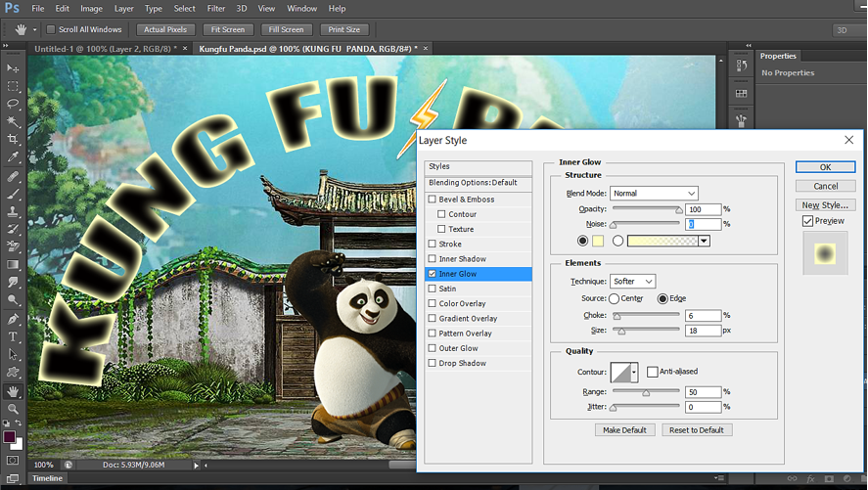Select the Gradient tool
The image size is (868, 490).
(13, 265)
